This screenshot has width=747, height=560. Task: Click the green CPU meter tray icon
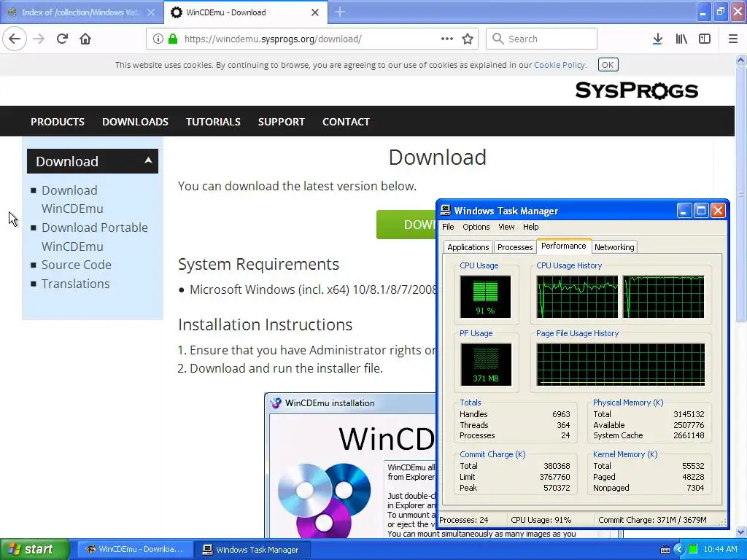(693, 550)
